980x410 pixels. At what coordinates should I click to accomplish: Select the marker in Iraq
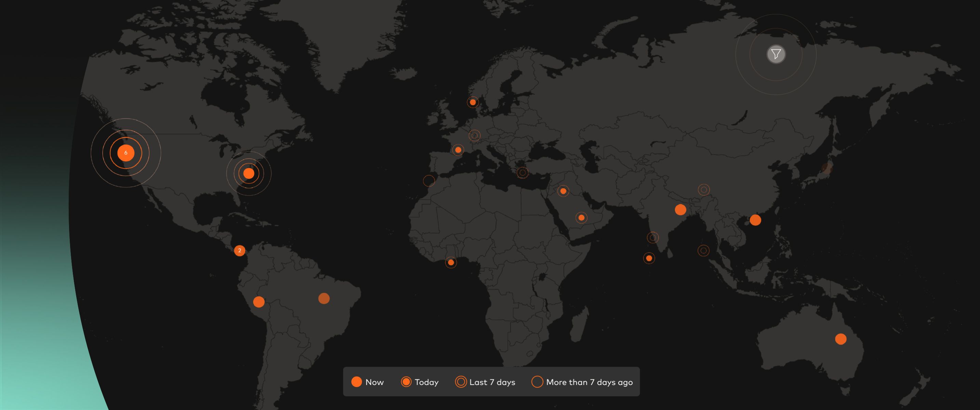click(x=563, y=191)
